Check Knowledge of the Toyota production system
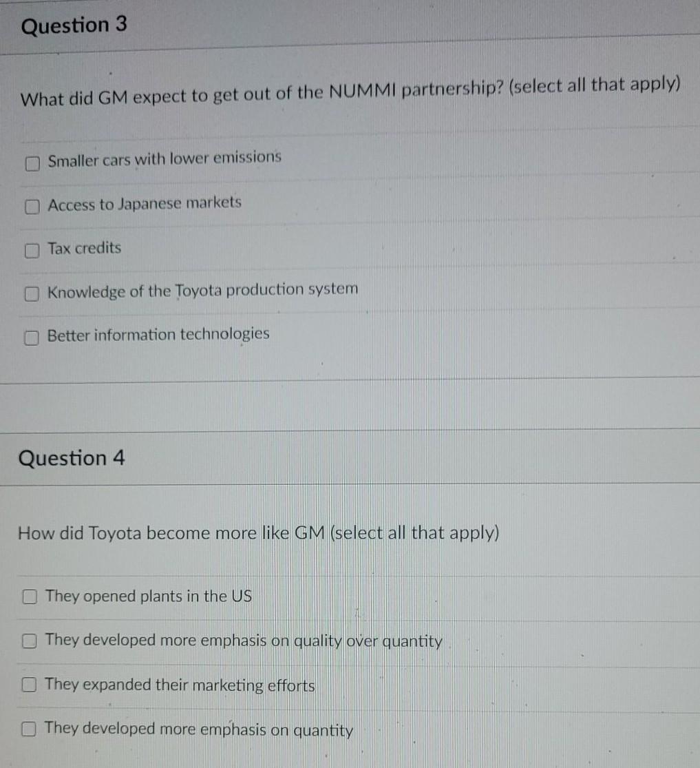700x768 pixels. (30, 294)
